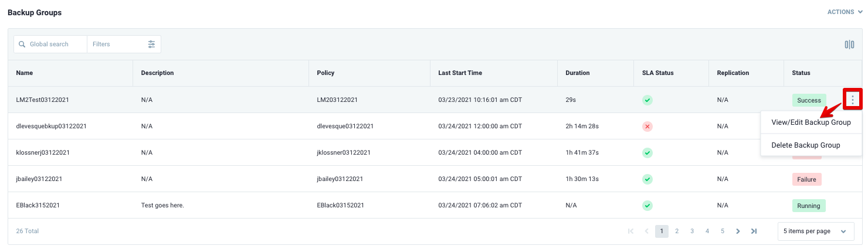
Task: Open the filter sliders icon
Action: pyautogui.click(x=151, y=44)
